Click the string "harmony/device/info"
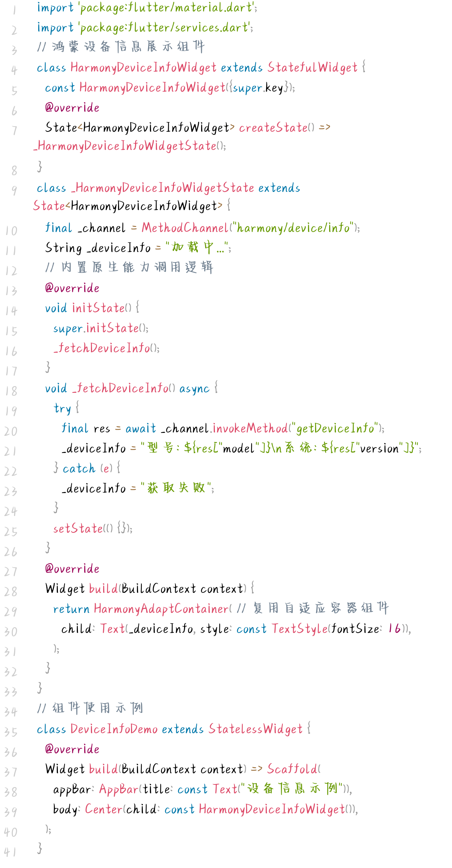Screen dimensions: 452x868 (x=293, y=228)
